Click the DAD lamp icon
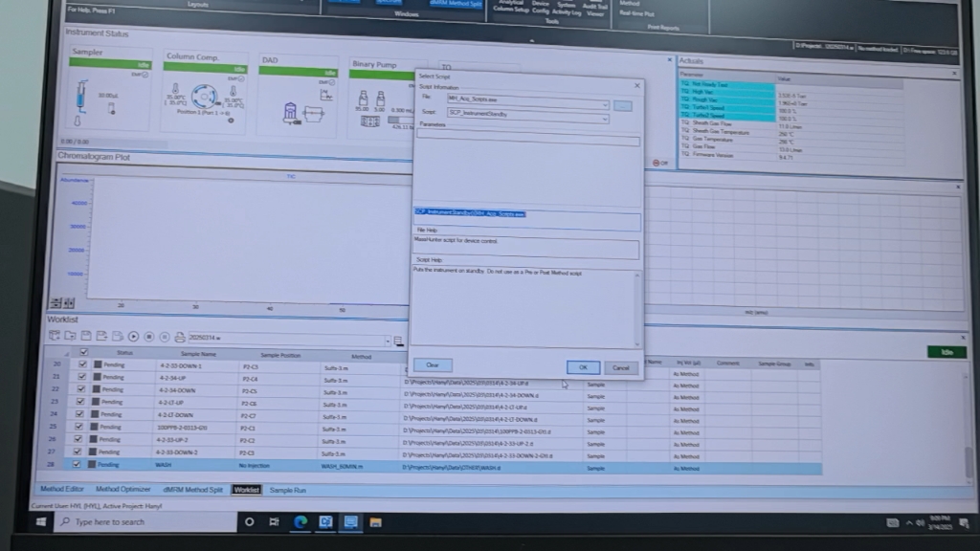Screen dimensions: 980x551 click(290, 113)
